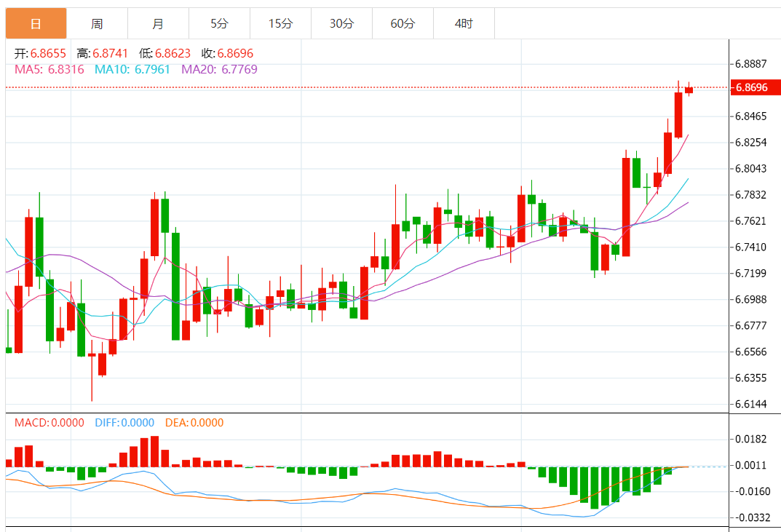
Task: Click the MACD:0.0000 label
Action: (49, 423)
